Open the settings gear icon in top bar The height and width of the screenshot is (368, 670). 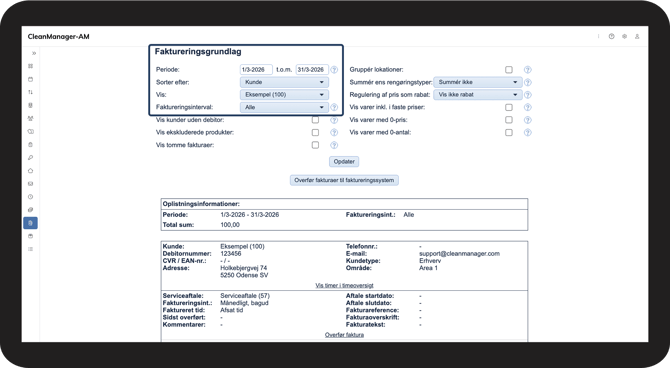(x=624, y=37)
